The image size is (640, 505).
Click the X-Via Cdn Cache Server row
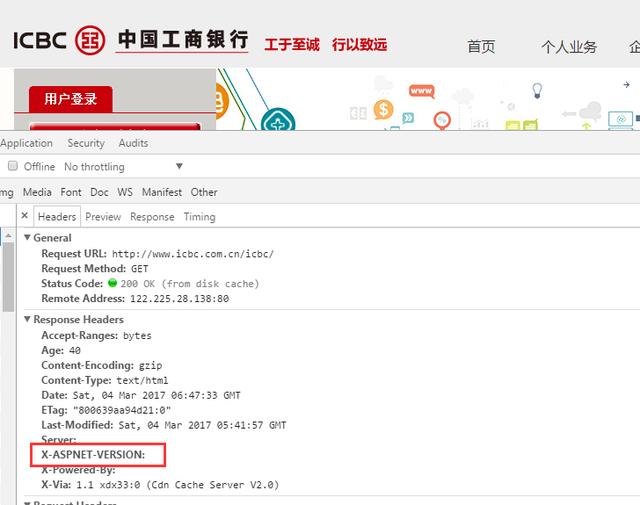tap(160, 485)
